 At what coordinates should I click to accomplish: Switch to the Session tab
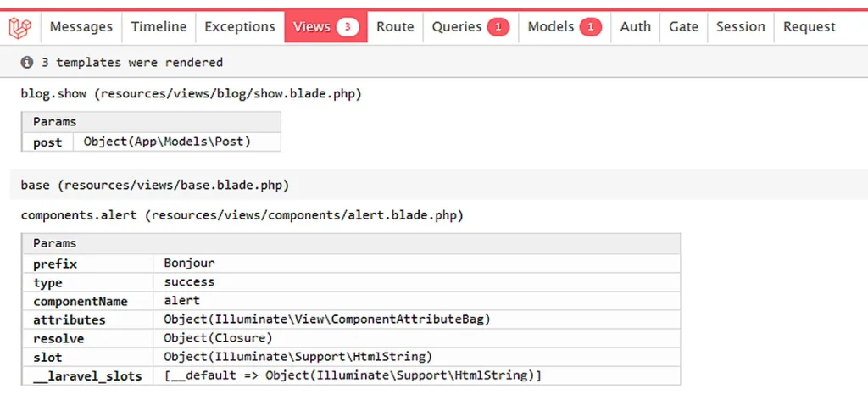[740, 27]
